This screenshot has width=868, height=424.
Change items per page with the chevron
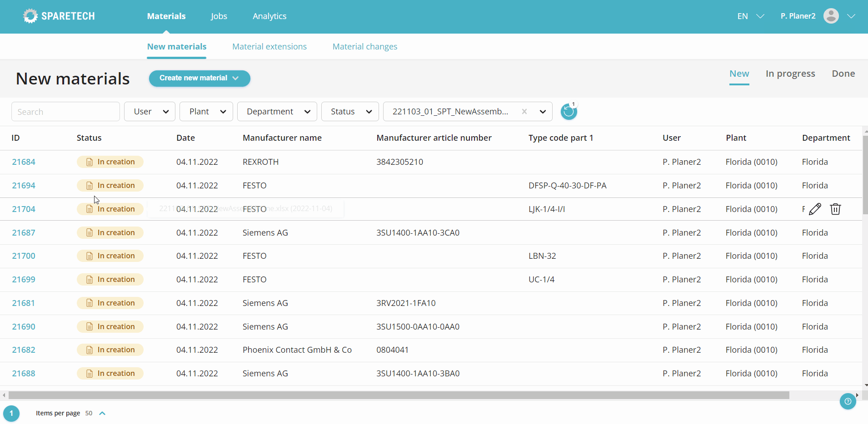102,413
